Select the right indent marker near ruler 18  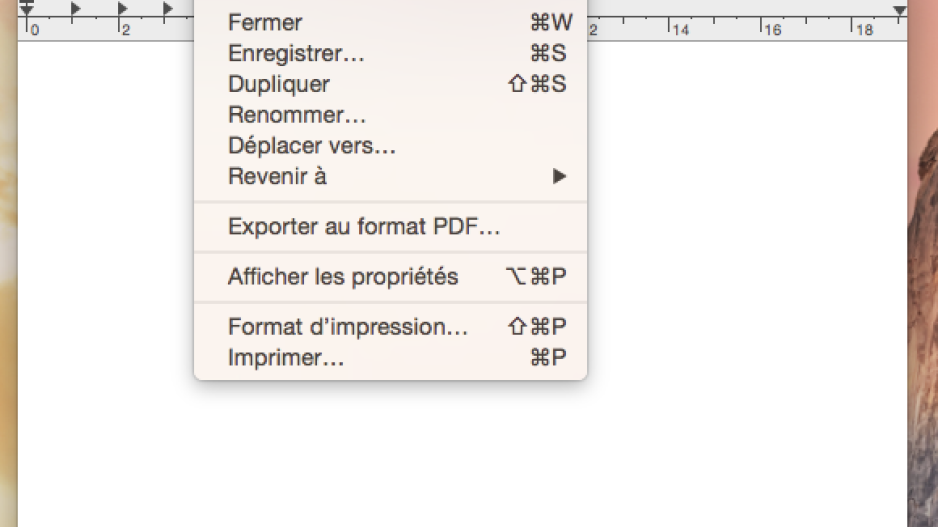click(899, 10)
